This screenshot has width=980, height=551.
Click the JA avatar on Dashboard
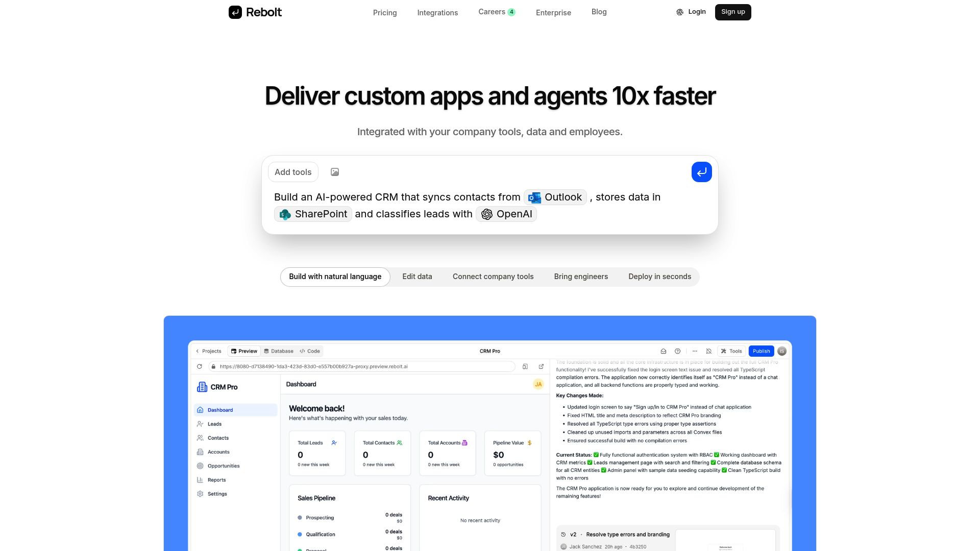pyautogui.click(x=538, y=384)
